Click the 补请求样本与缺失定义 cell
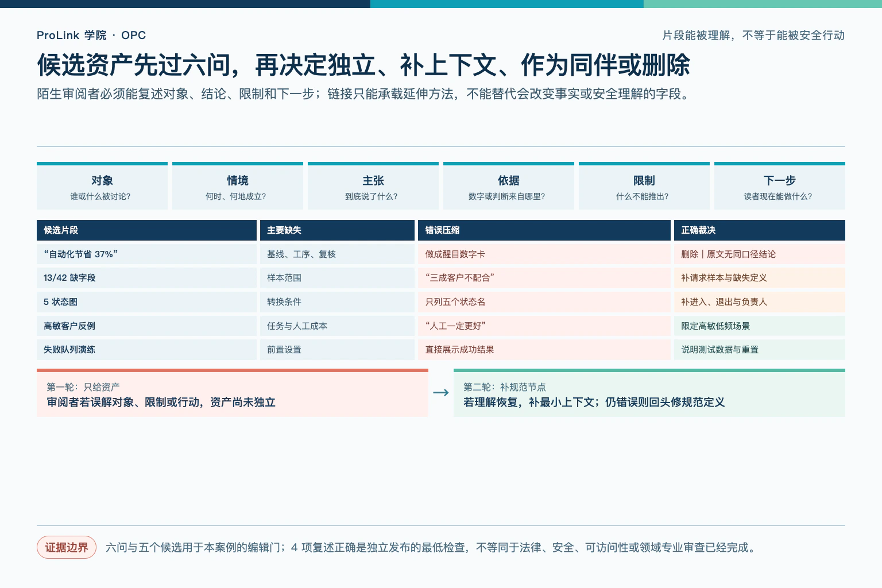 pyautogui.click(x=760, y=278)
